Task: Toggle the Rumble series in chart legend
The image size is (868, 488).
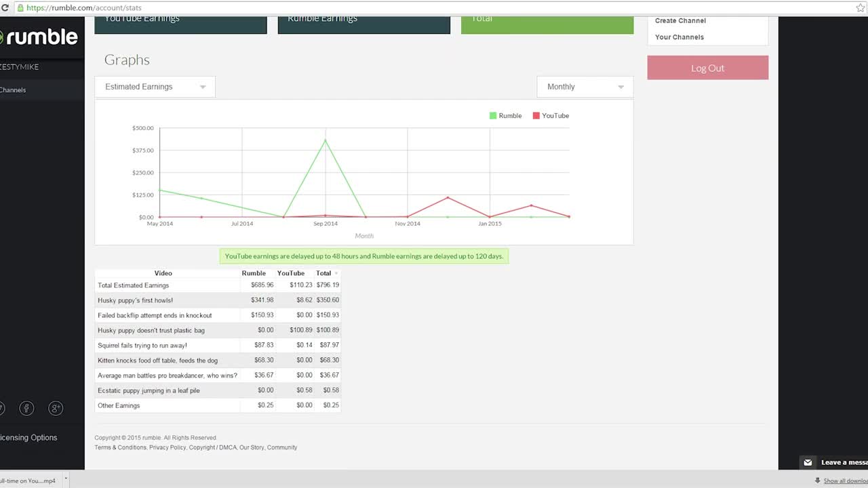Action: 505,116
